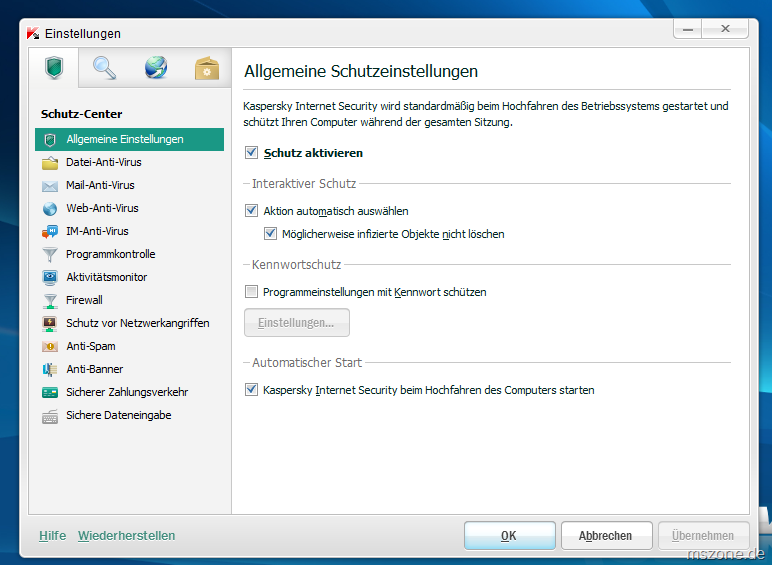Select the Schutz-Center shield tab
This screenshot has width=772, height=565.
tap(54, 68)
